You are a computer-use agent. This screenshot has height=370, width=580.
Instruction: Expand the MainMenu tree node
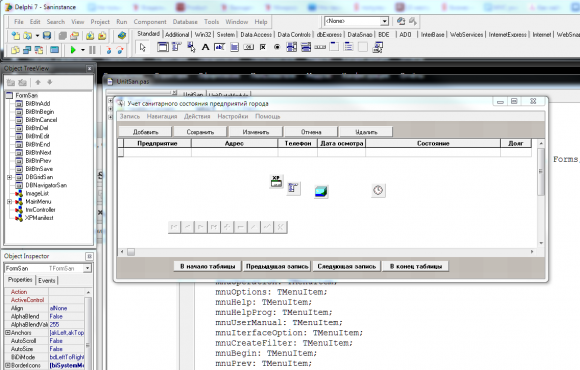(10, 202)
